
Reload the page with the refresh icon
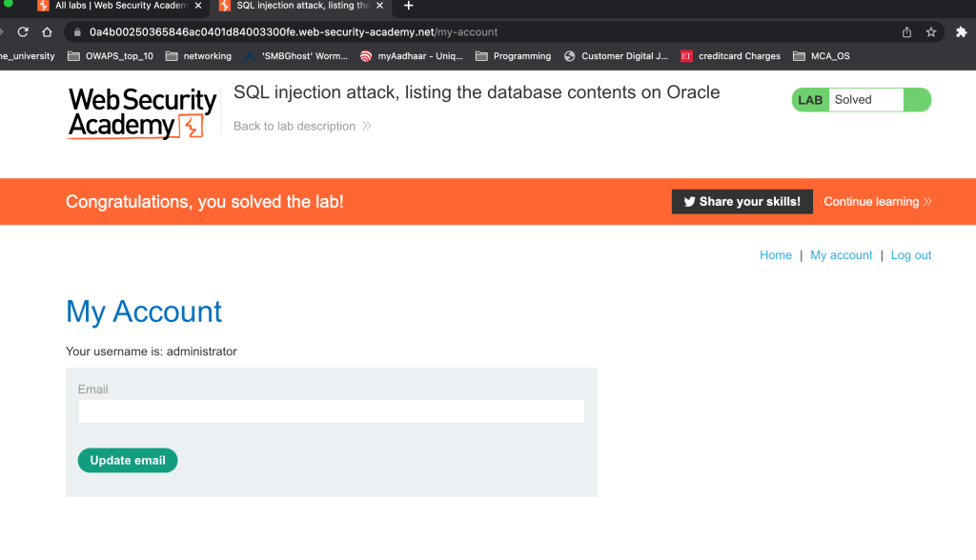pyautogui.click(x=23, y=31)
